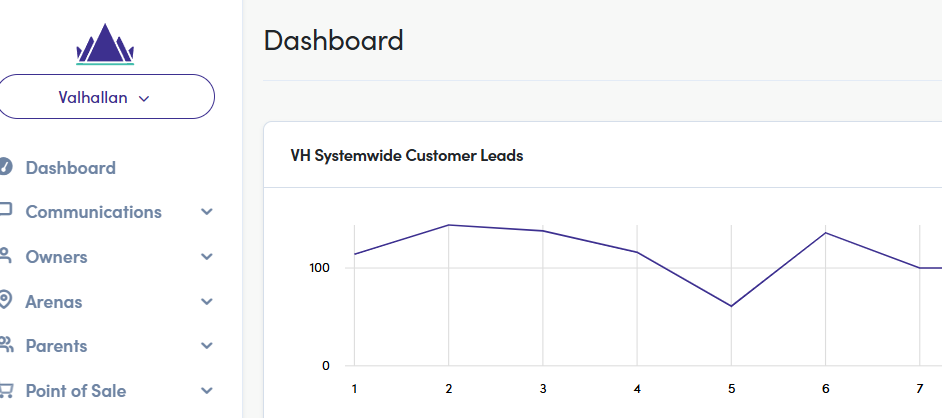Click x-axis label 4
This screenshot has height=418, width=942.
[x=637, y=389]
